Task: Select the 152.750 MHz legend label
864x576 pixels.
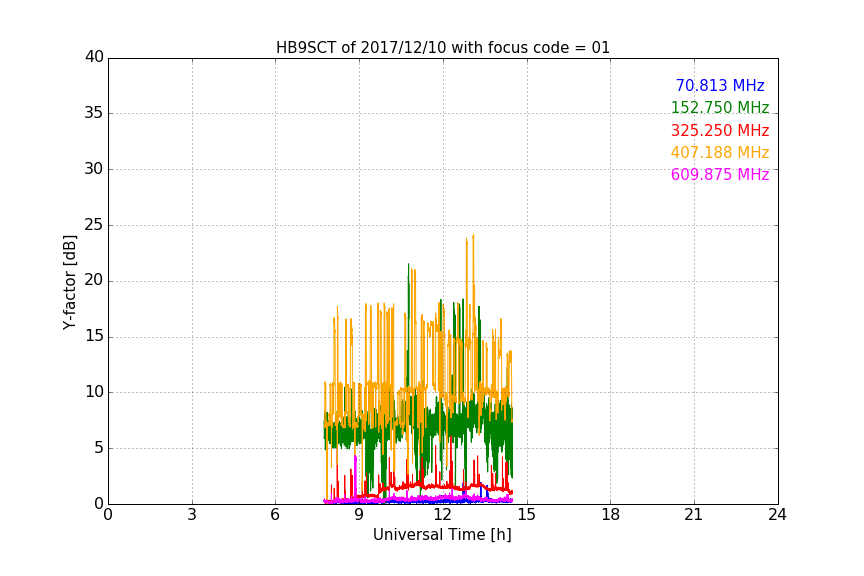Action: pos(720,107)
